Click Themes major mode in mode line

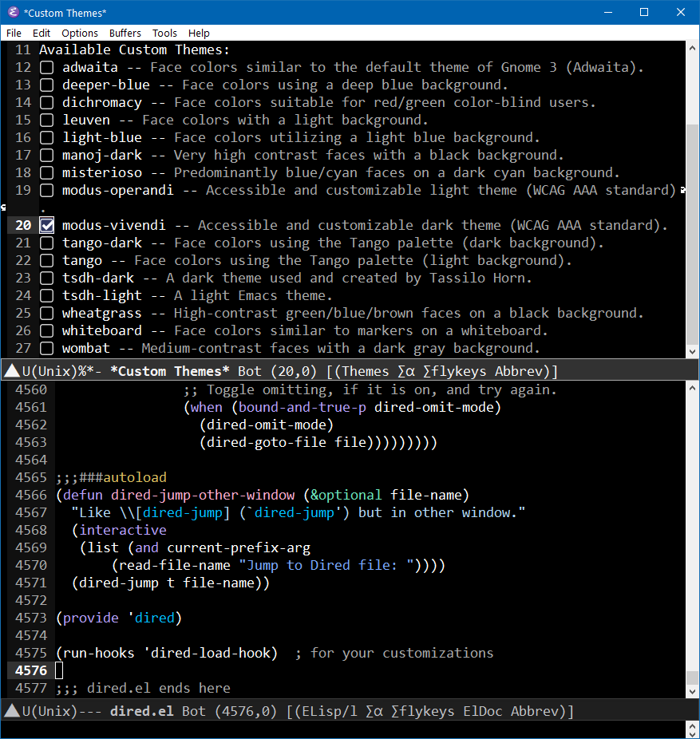click(366, 371)
